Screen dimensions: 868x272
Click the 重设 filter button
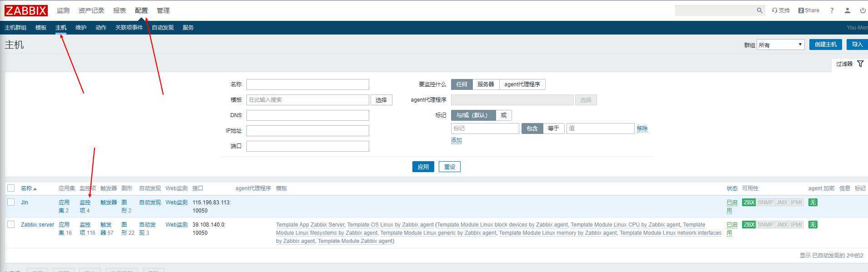tap(450, 167)
